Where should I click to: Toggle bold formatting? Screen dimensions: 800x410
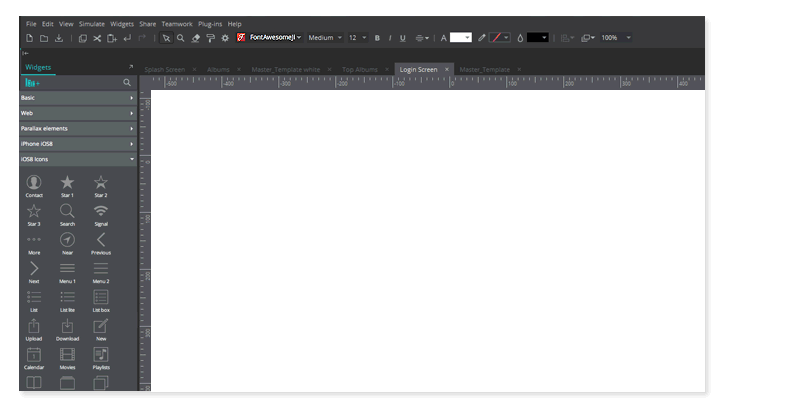pyautogui.click(x=377, y=38)
